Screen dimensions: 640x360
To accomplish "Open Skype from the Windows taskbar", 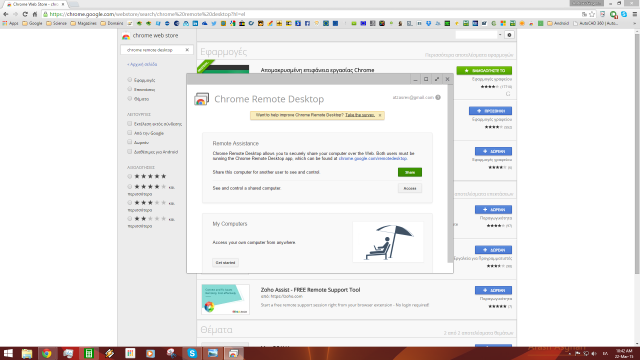I will pyautogui.click(x=192, y=353).
